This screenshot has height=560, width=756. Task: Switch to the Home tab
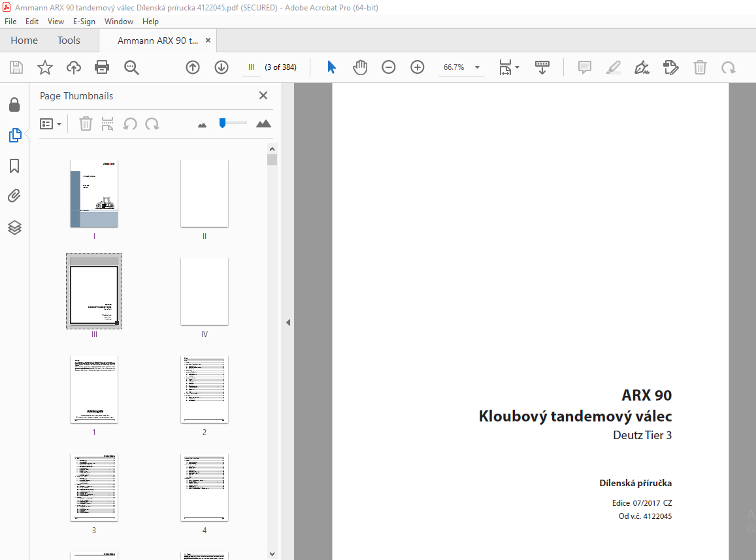pyautogui.click(x=24, y=41)
